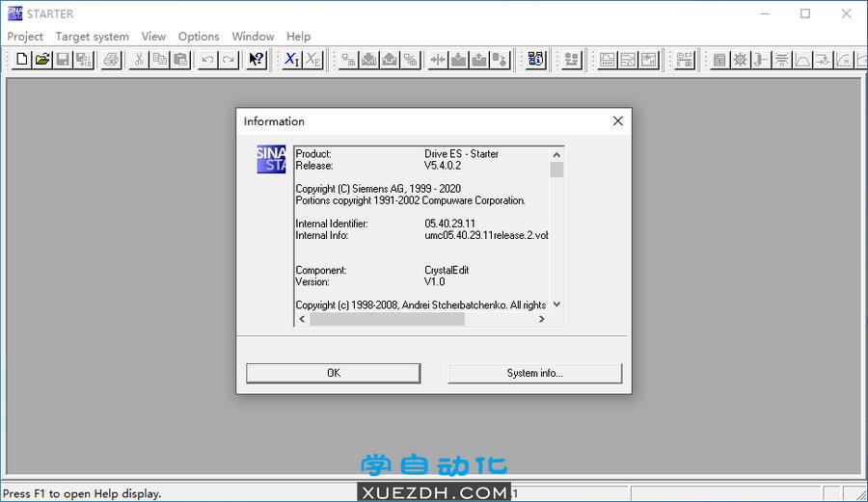Click the gear-shaped toolbar icon
Image resolution: width=868 pixels, height=502 pixels.
740,59
